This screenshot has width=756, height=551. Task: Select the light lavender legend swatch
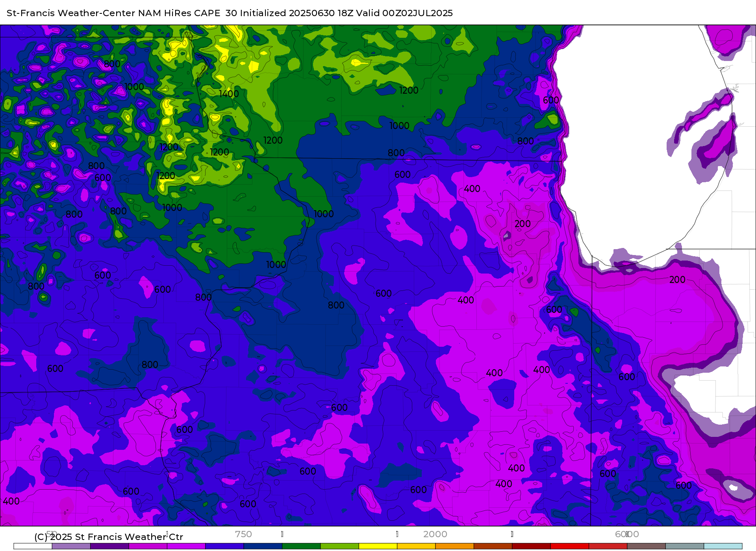pyautogui.click(x=71, y=546)
